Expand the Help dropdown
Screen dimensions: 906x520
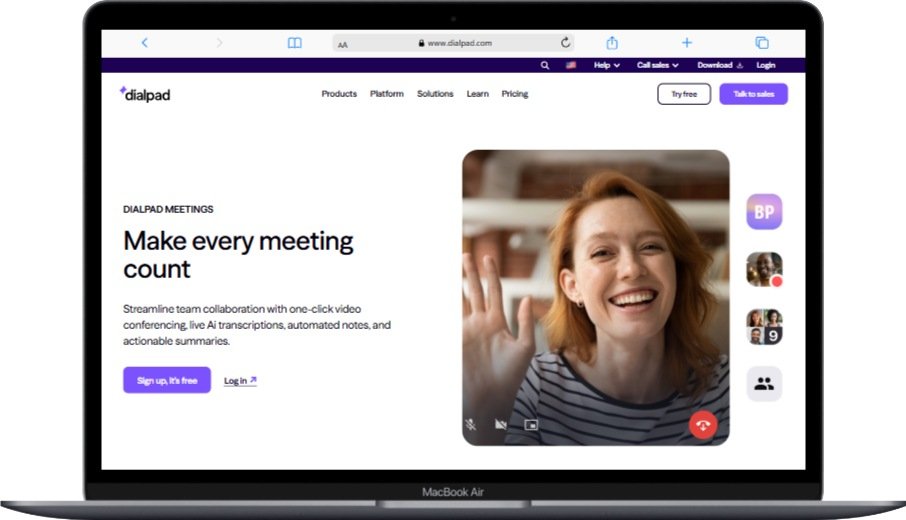click(607, 65)
